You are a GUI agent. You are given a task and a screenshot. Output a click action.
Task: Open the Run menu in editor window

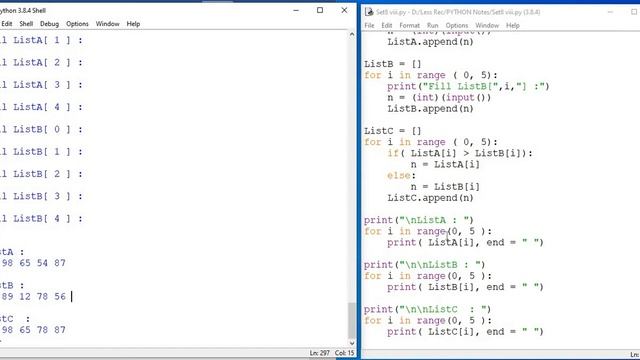[x=432, y=25]
